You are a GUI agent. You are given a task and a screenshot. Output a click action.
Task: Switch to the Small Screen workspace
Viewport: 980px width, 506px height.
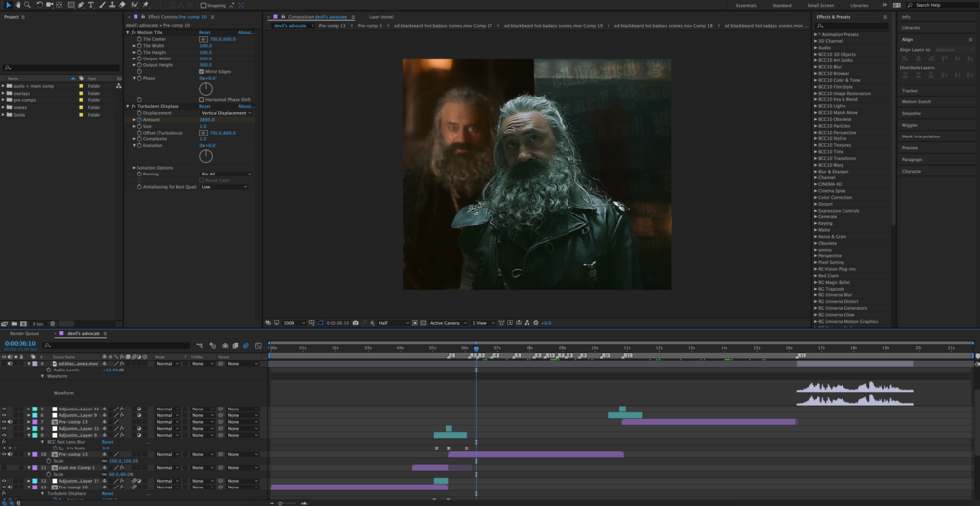820,5
